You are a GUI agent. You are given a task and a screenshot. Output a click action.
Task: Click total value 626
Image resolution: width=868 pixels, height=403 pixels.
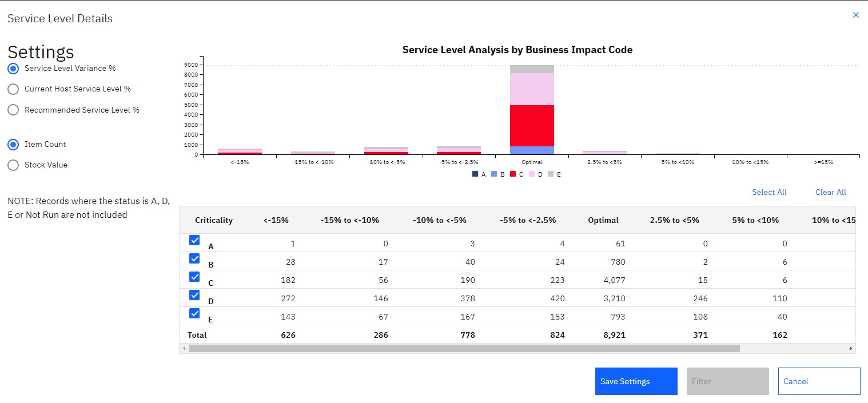tap(288, 335)
